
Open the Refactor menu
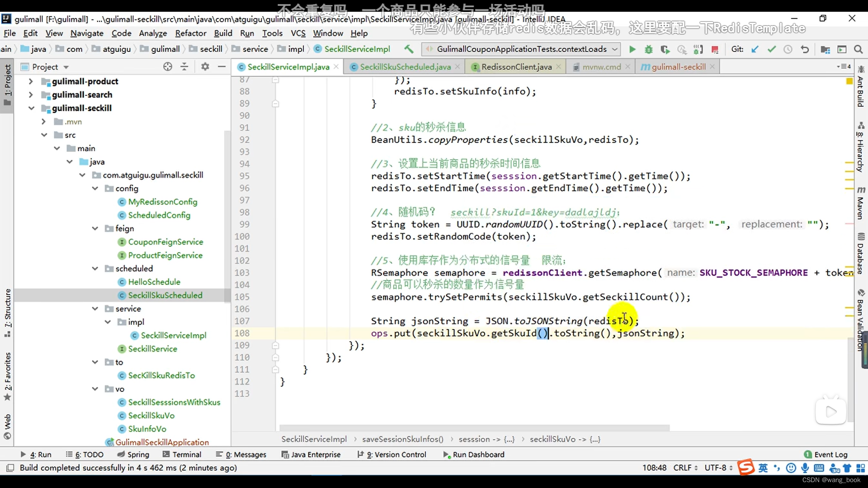pyautogui.click(x=190, y=33)
